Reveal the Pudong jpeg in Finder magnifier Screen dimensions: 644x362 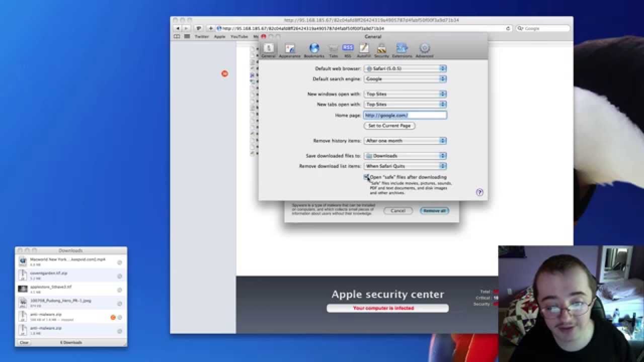tap(120, 304)
